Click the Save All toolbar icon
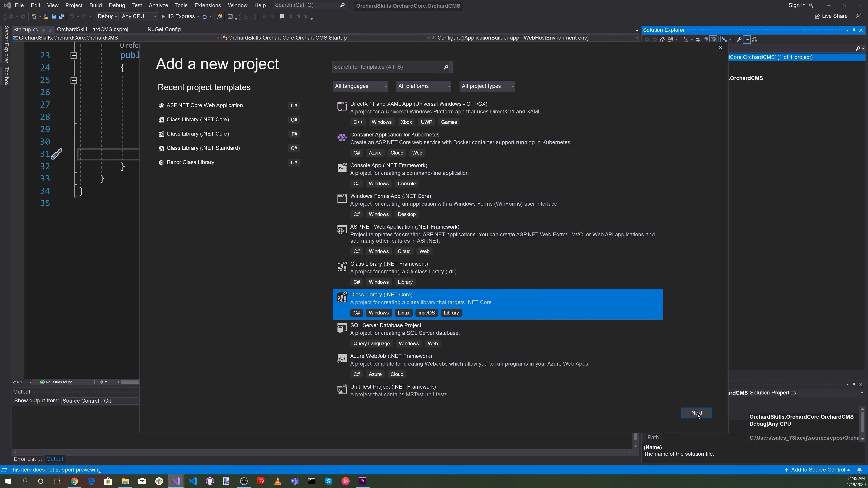This screenshot has height=488, width=868. (x=61, y=16)
